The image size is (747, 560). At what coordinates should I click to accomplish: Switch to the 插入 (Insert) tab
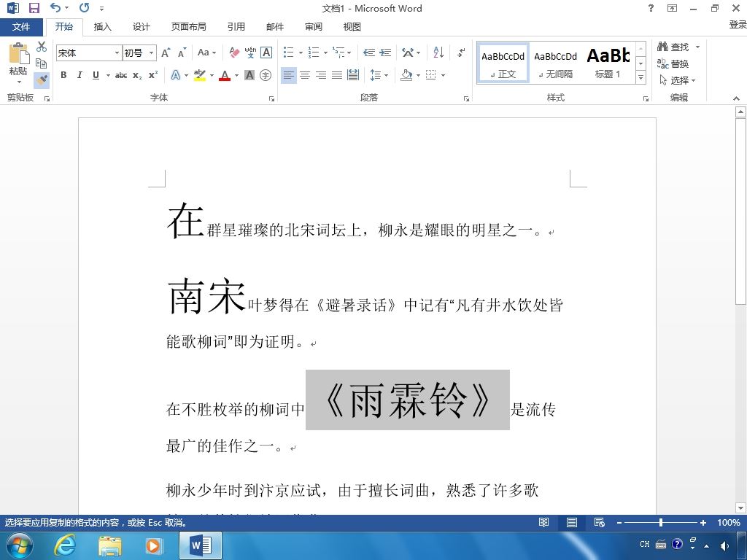[x=102, y=27]
